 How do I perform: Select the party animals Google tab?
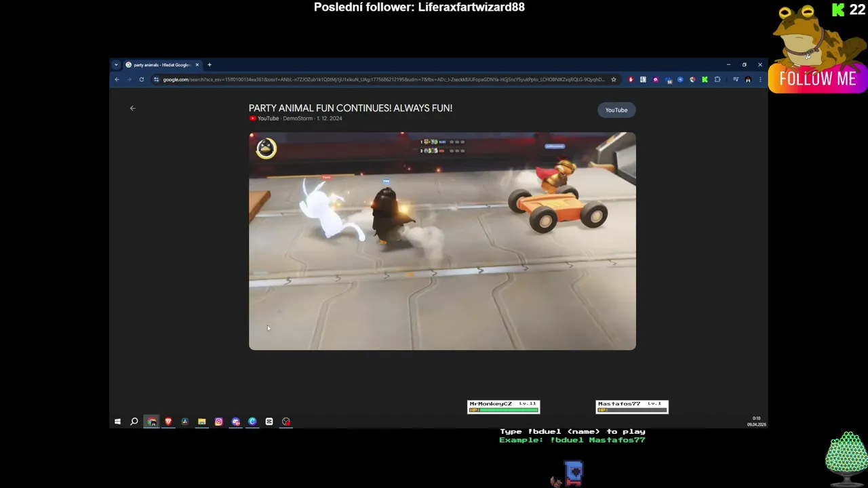click(161, 65)
